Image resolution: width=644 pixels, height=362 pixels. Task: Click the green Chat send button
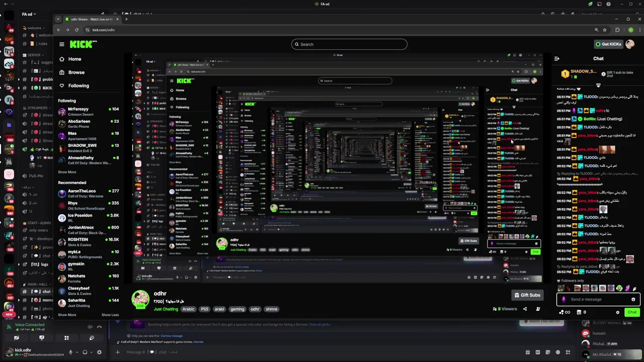pos(632,312)
